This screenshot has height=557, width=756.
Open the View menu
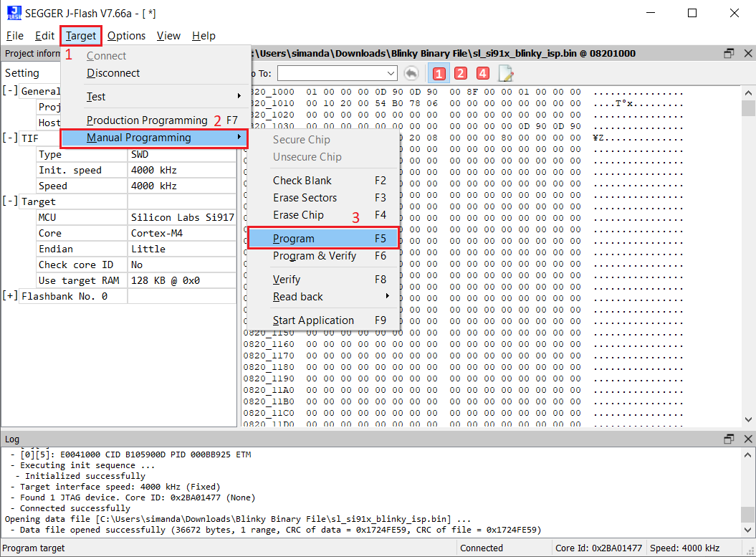[168, 36]
